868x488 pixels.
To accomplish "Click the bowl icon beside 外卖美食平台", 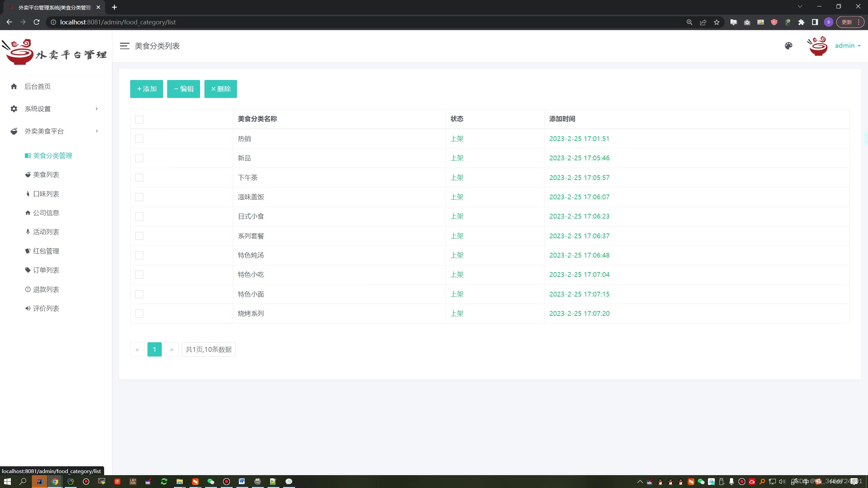I will 14,131.
